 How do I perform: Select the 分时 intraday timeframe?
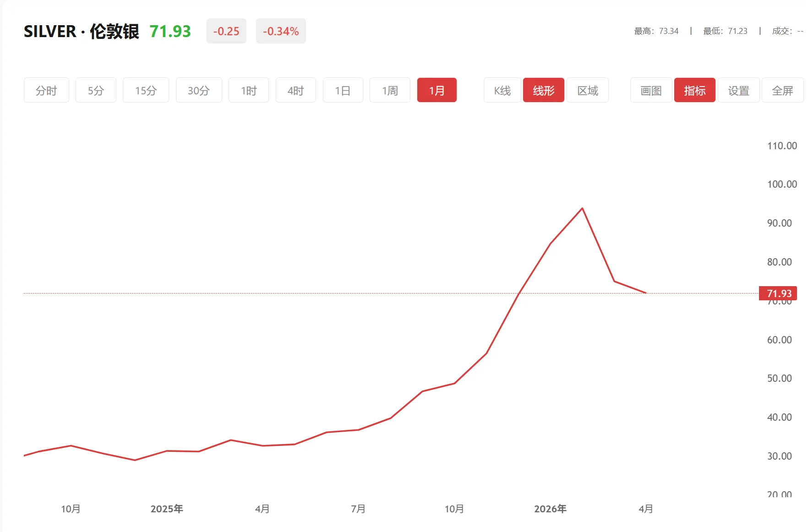point(46,90)
